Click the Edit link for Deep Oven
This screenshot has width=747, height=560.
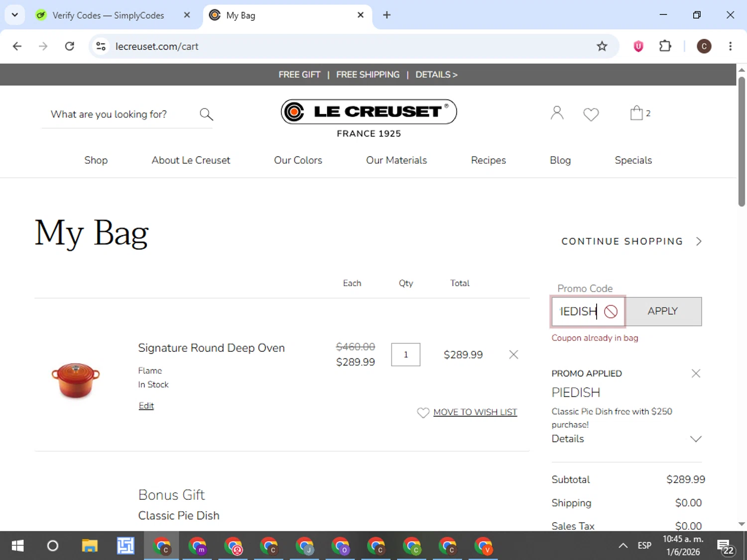point(146,406)
